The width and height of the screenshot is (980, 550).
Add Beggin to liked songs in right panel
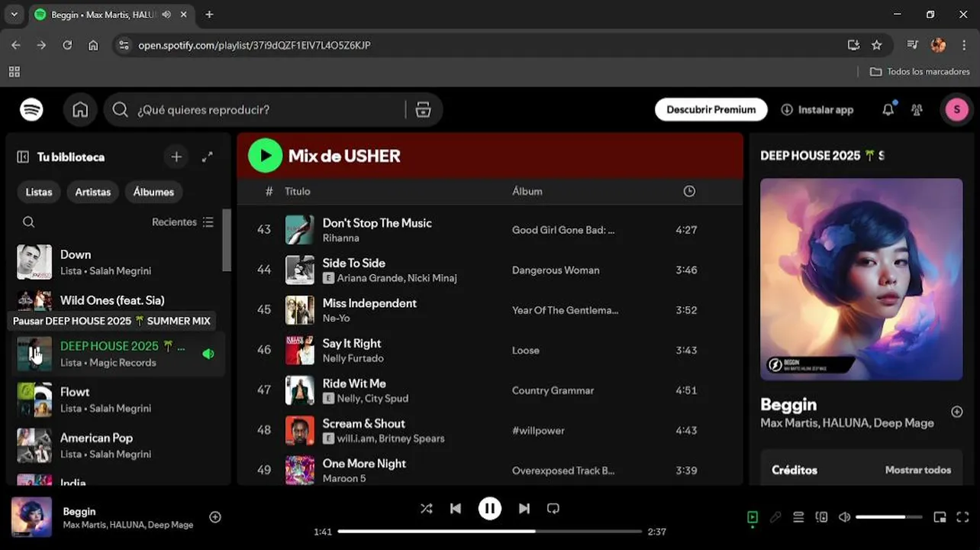tap(956, 412)
